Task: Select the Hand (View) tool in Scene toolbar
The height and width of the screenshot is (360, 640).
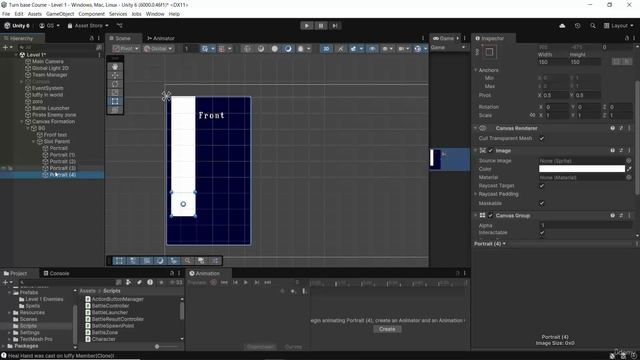Action: click(115, 67)
